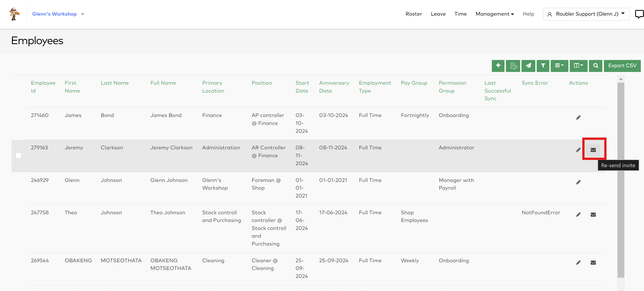The image size is (644, 291).
Task: Open the filter funnel button
Action: click(543, 66)
